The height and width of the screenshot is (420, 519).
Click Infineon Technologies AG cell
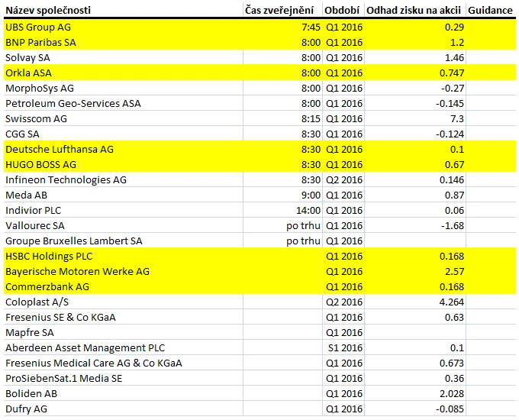point(66,179)
